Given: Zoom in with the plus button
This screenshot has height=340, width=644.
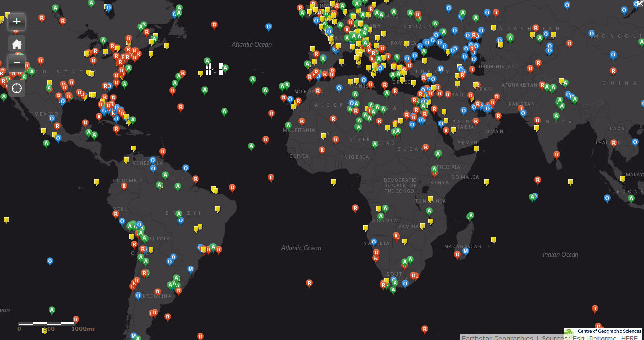Looking at the screenshot, I should tap(17, 21).
